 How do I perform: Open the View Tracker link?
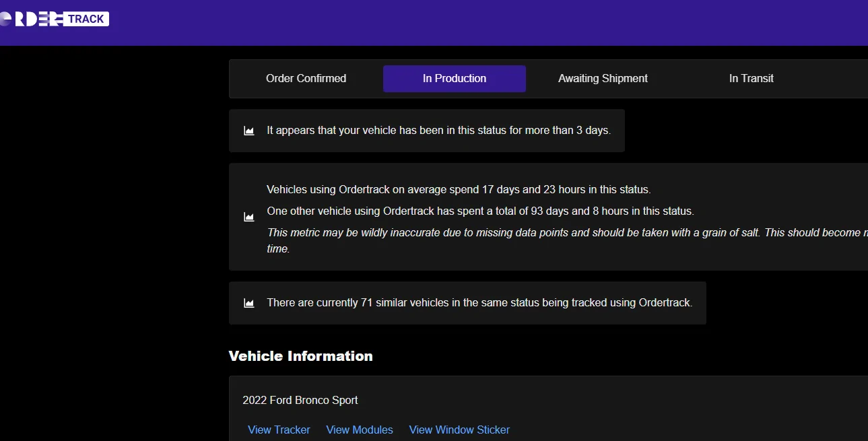point(279,430)
